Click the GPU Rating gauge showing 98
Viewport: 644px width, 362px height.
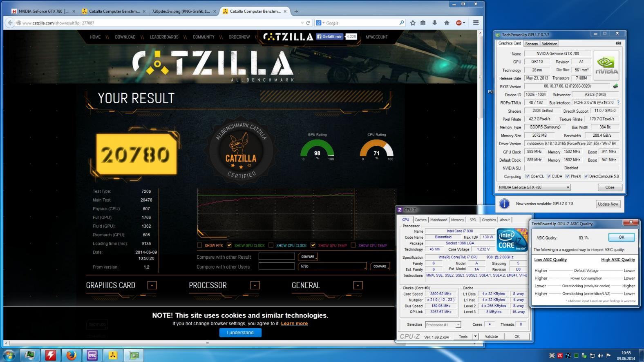(318, 149)
